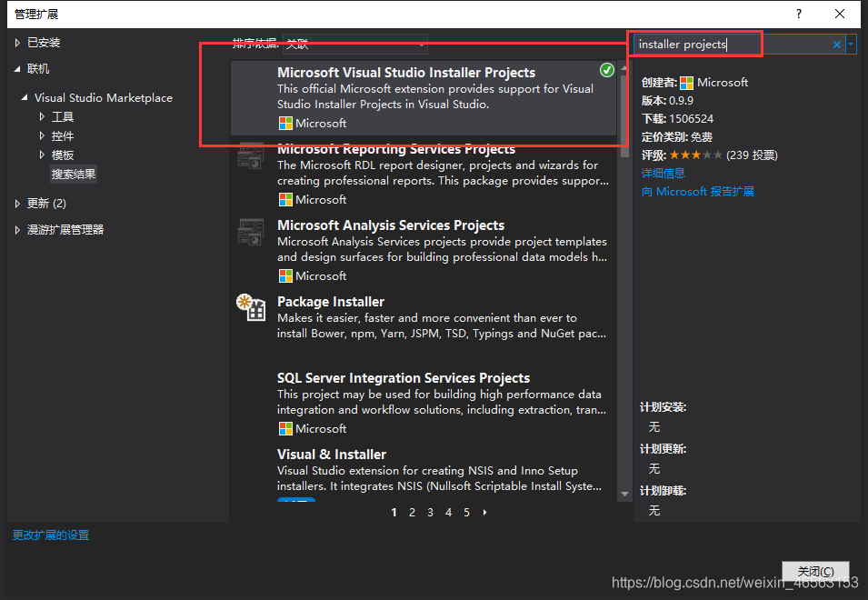Viewport: 868px width, 600px height.
Task: Clear the search box with the X icon
Action: pyautogui.click(x=836, y=45)
